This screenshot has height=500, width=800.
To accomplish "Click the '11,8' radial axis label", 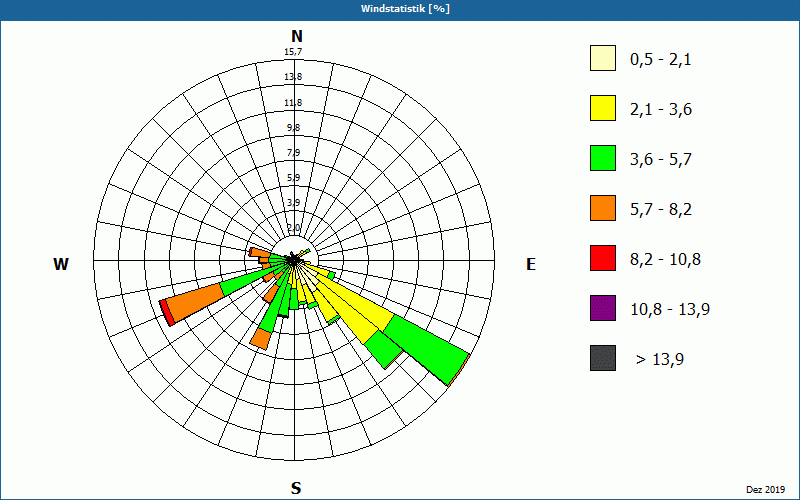I will [x=293, y=103].
